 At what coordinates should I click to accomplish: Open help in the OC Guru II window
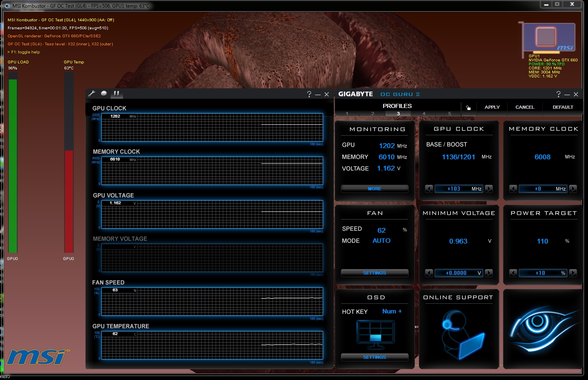point(558,94)
